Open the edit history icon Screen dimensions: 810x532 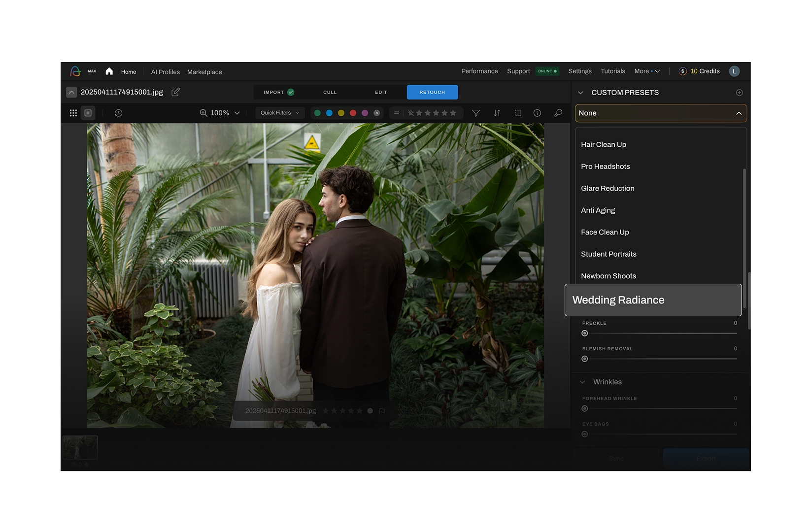[x=118, y=113]
